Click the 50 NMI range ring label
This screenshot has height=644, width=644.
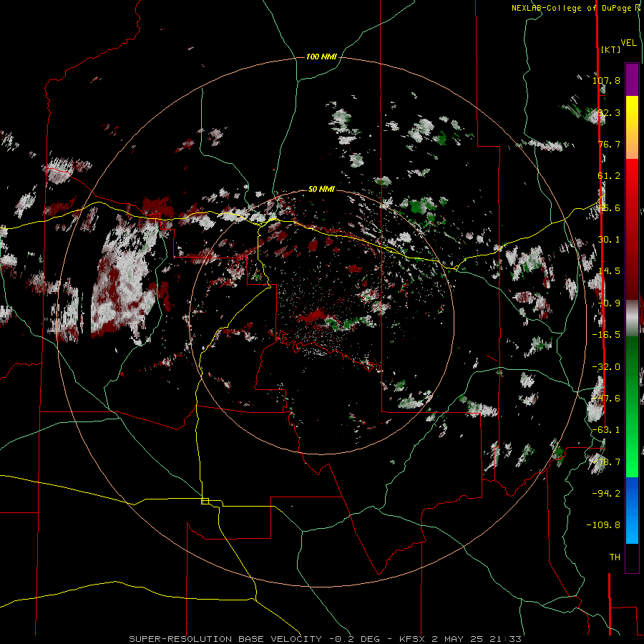coord(321,189)
